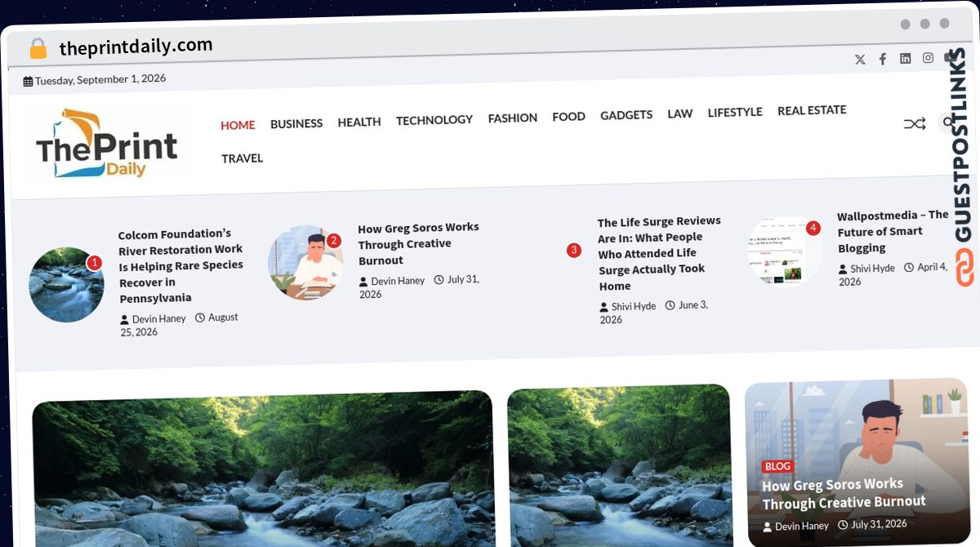
Task: Open the LAW menu section
Action: pos(680,113)
